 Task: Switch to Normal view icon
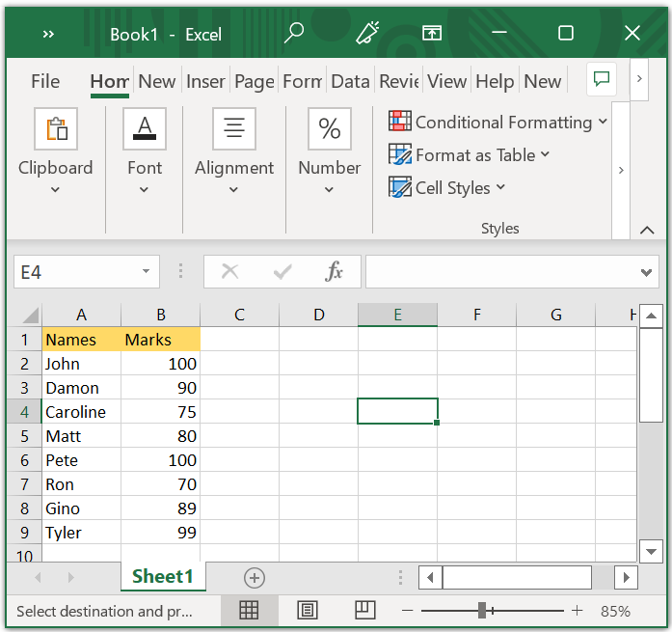(249, 610)
